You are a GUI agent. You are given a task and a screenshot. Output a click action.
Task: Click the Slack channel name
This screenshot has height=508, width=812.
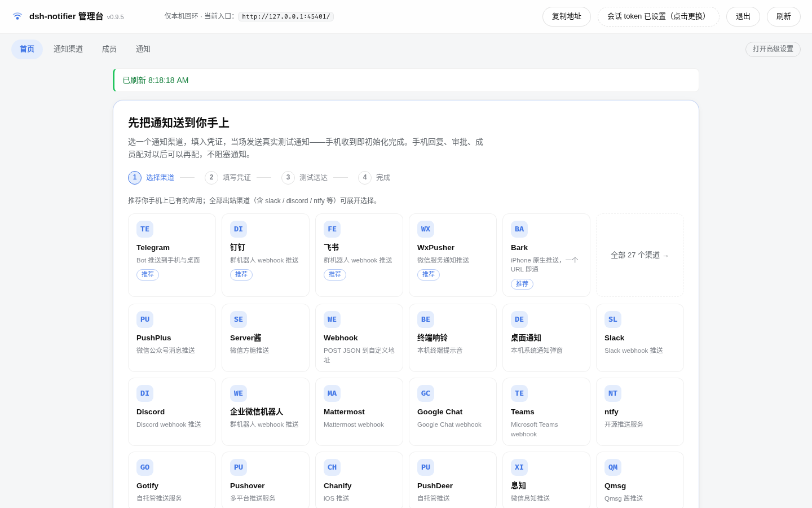point(615,338)
